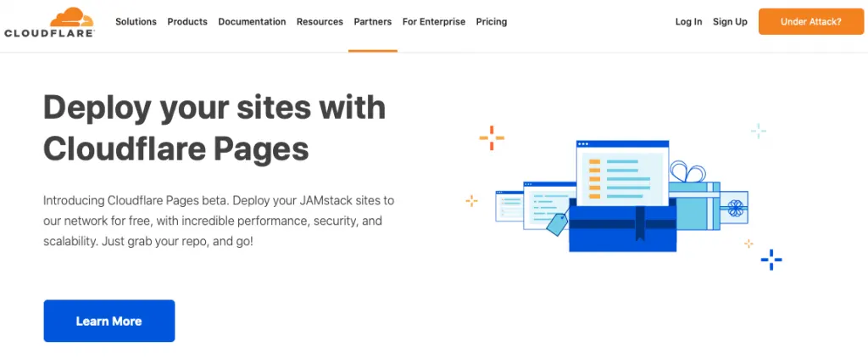Go to For Enterprise page
The width and height of the screenshot is (868, 364).
pyautogui.click(x=433, y=21)
